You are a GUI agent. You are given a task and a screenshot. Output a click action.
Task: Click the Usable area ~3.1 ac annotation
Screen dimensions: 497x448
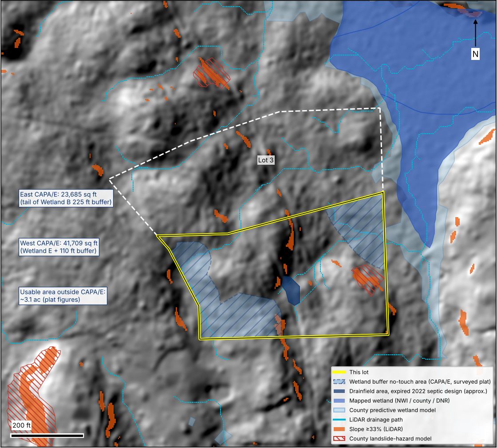63,296
